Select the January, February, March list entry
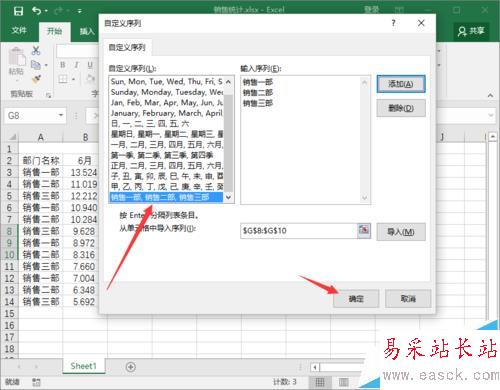 (166, 113)
